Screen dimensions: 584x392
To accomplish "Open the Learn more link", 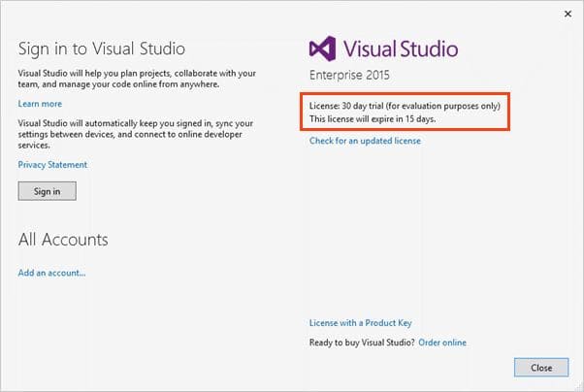I will pyautogui.click(x=40, y=104).
